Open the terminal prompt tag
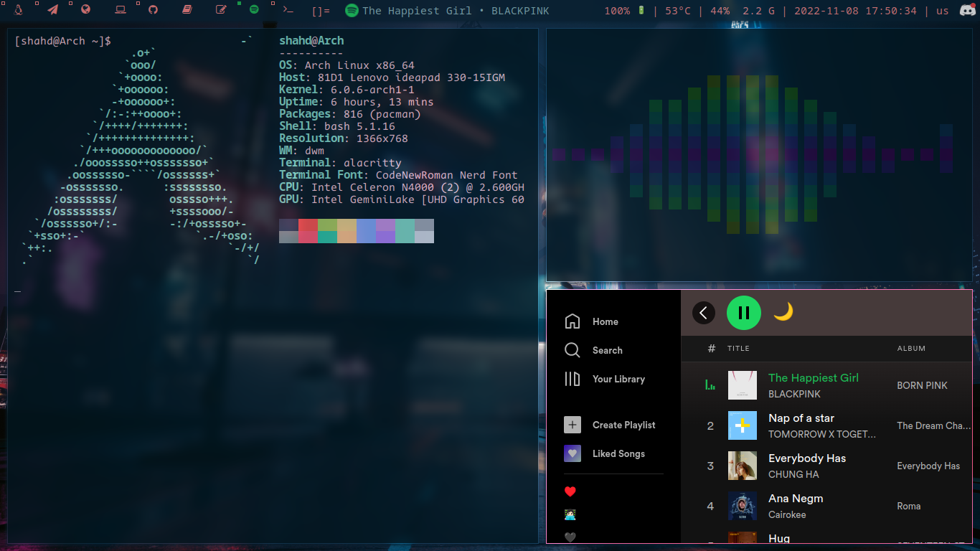 tap(288, 10)
